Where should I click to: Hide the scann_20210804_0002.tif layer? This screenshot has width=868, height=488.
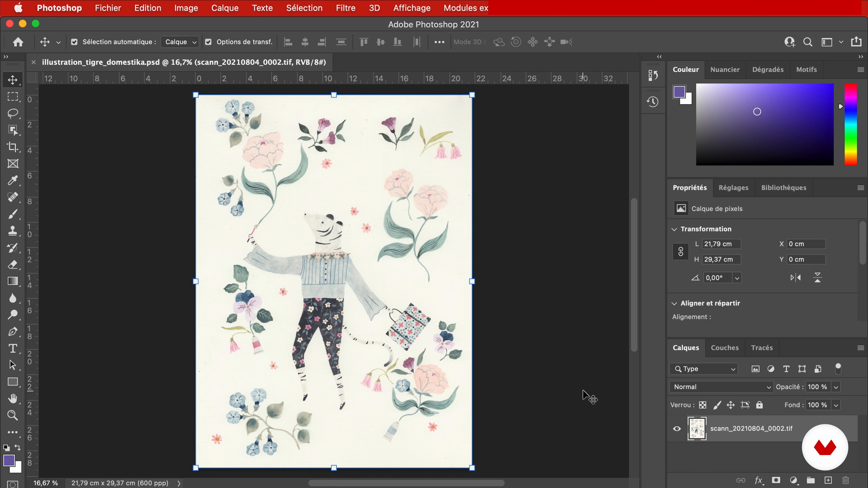(x=677, y=429)
